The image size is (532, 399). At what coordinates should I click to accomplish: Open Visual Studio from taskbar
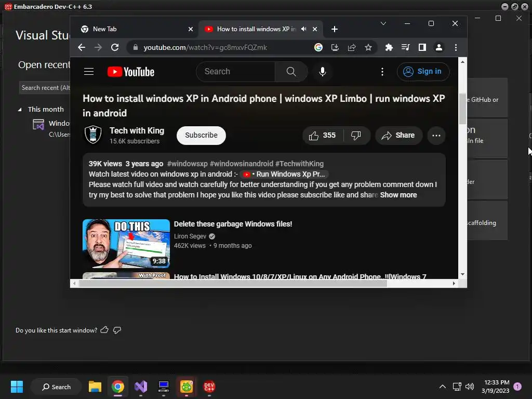coord(141,387)
